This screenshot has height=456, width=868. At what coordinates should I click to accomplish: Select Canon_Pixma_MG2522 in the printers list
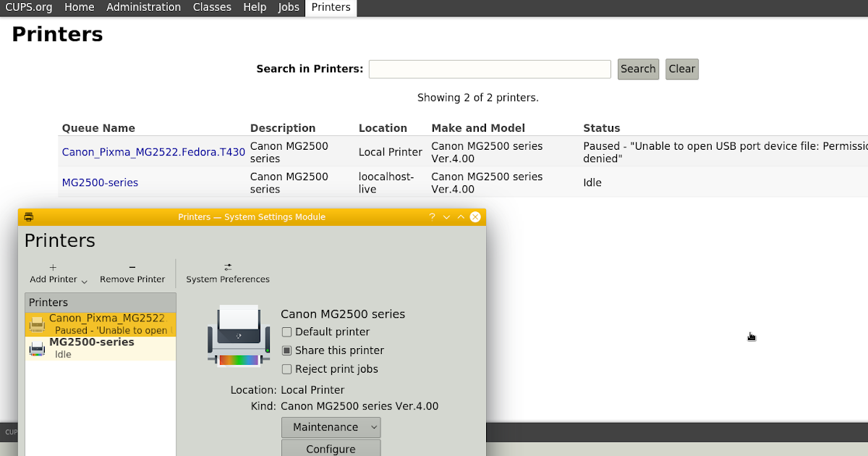click(x=101, y=324)
